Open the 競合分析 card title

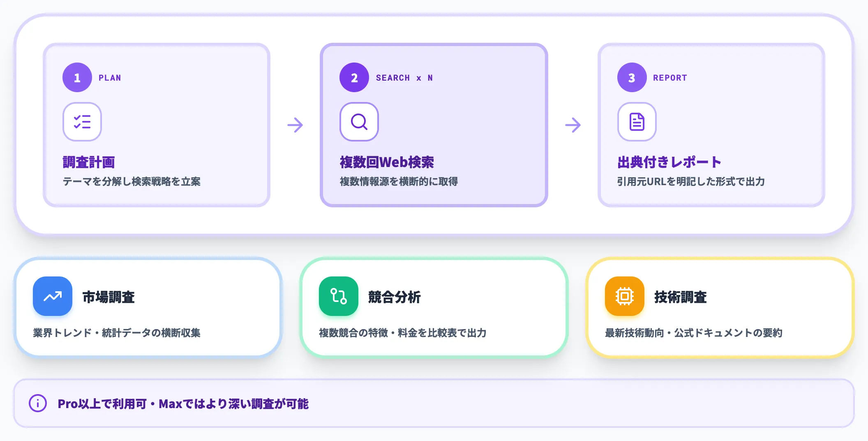[x=395, y=297]
